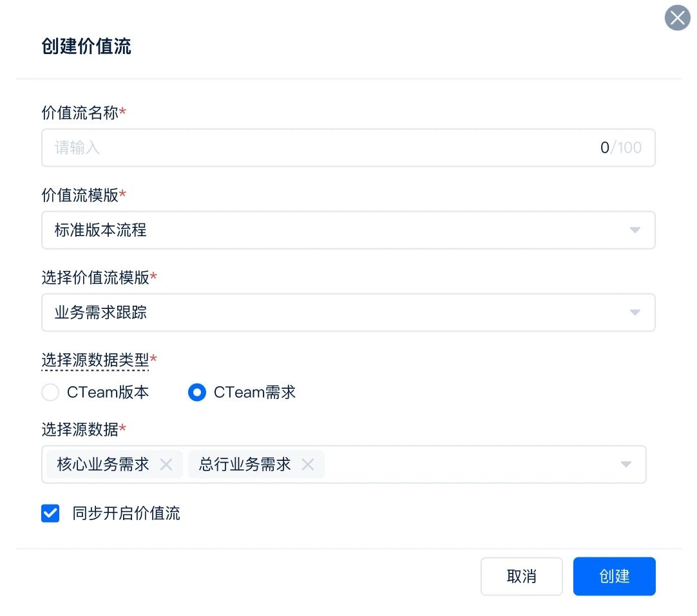Click the 0/100 character counter
This screenshot has height=616, width=697.
click(x=621, y=148)
